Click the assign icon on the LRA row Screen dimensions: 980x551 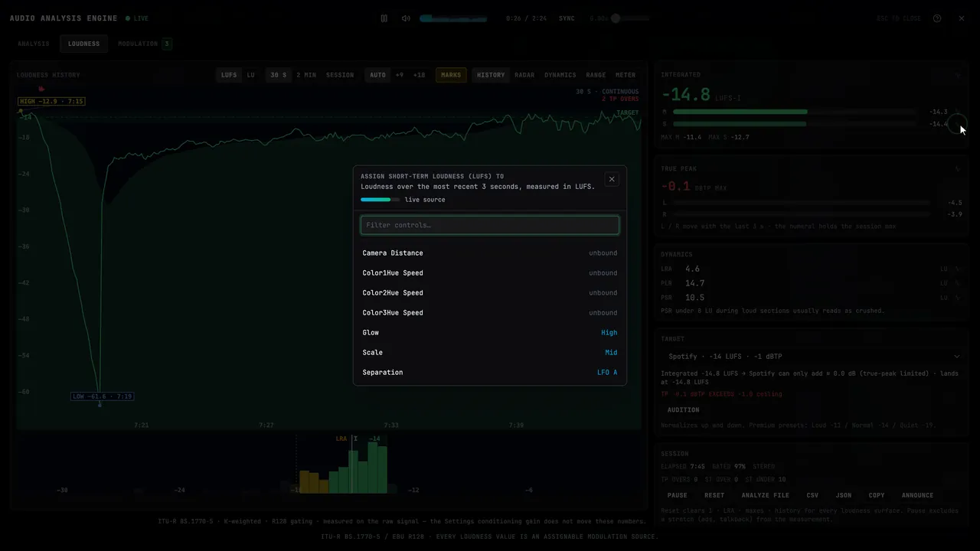pyautogui.click(x=957, y=269)
